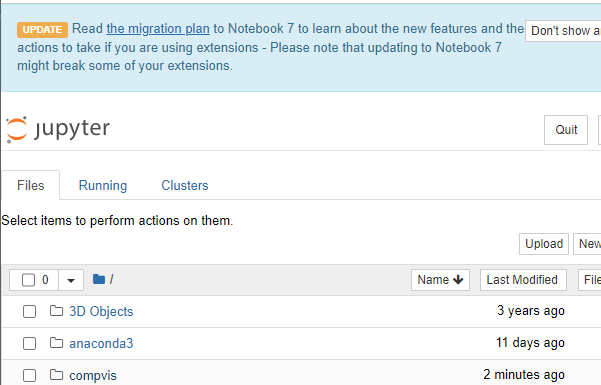601x385 pixels.
Task: Sort files by Name
Action: (440, 280)
